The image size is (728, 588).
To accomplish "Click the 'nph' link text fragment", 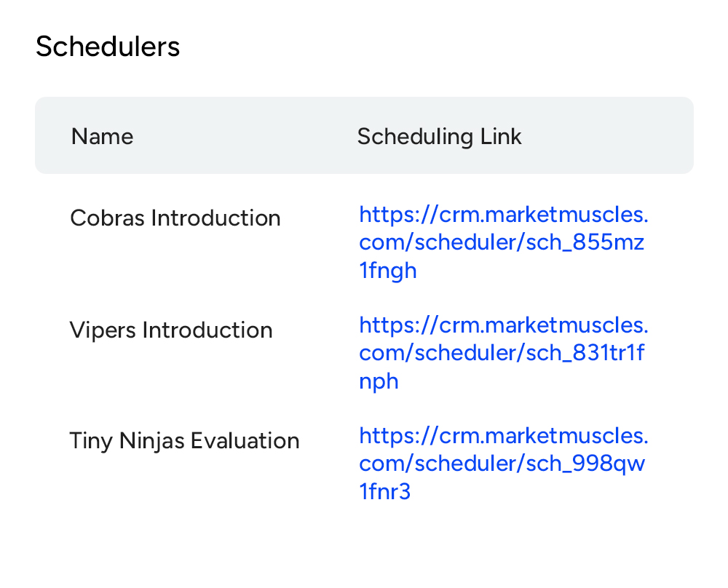I will [x=379, y=382].
